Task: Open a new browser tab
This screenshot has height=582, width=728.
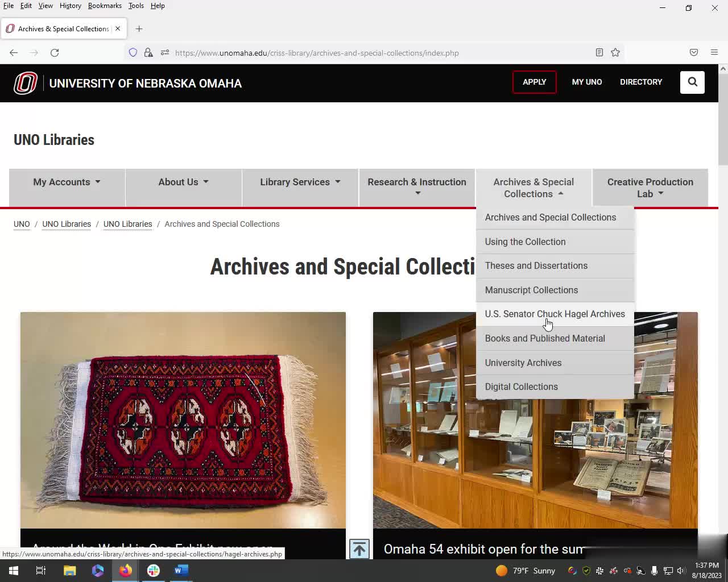Action: (139, 29)
